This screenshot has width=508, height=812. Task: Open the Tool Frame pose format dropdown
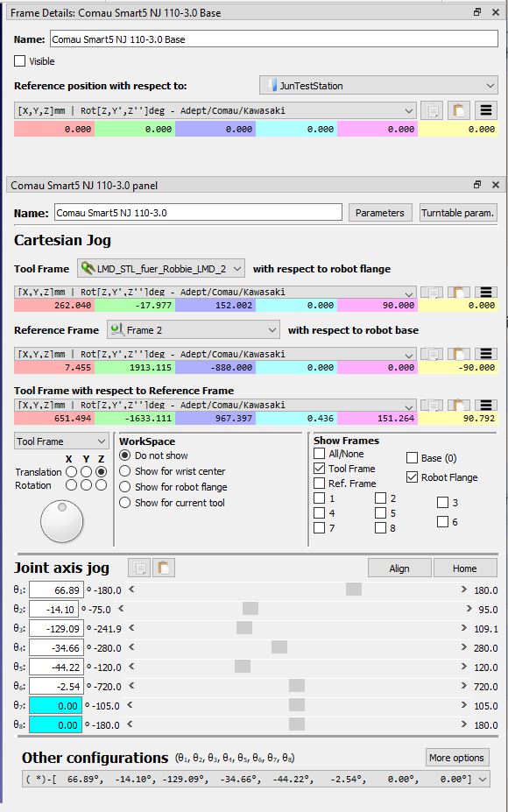[x=215, y=292]
